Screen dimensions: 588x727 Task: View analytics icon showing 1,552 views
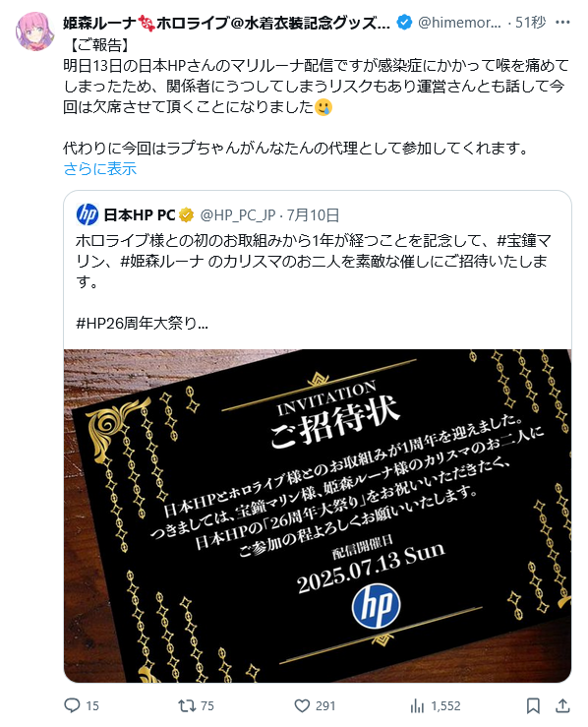[x=417, y=706]
